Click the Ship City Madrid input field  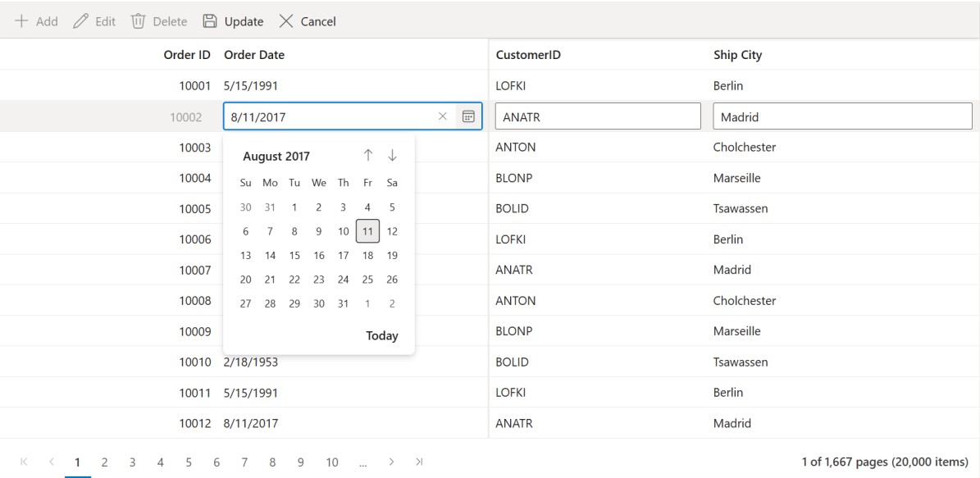tap(842, 116)
